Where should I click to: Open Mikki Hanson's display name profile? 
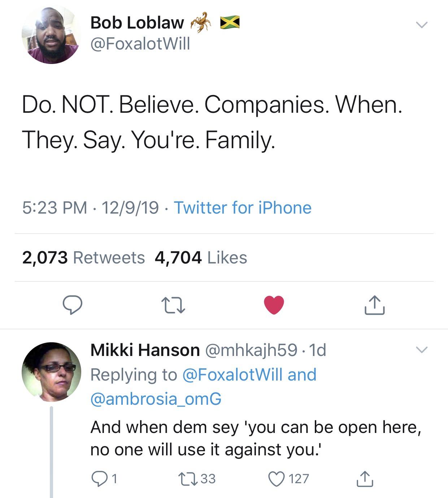click(x=145, y=350)
